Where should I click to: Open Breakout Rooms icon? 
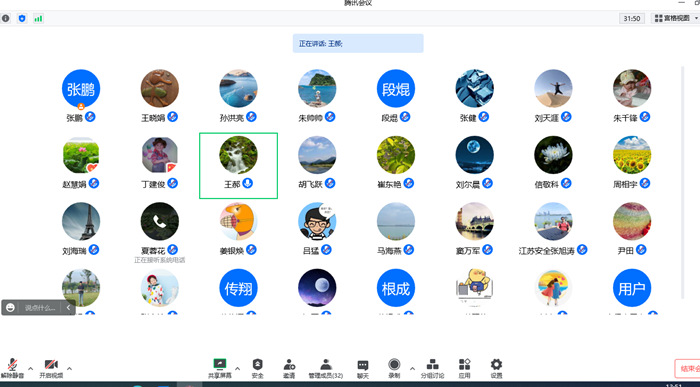tap(432, 368)
